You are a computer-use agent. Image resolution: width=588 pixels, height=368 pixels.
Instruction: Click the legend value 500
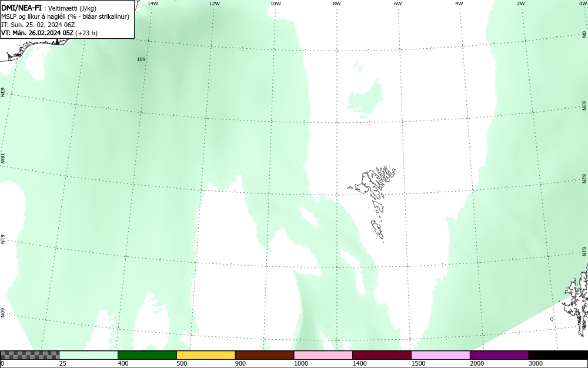182,363
